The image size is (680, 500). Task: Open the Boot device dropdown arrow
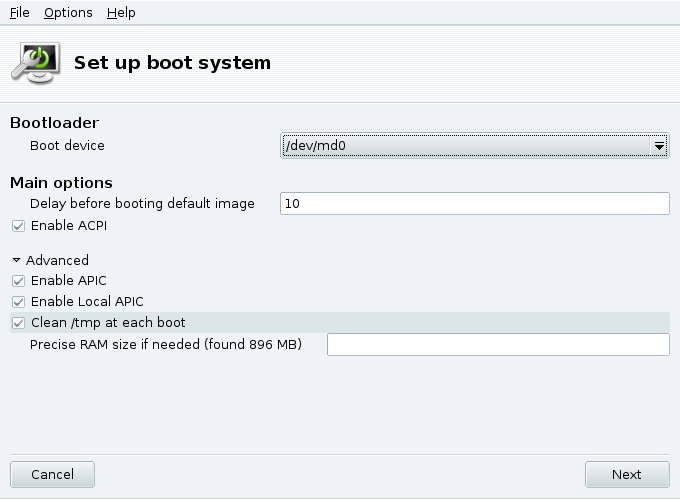[x=659, y=146]
